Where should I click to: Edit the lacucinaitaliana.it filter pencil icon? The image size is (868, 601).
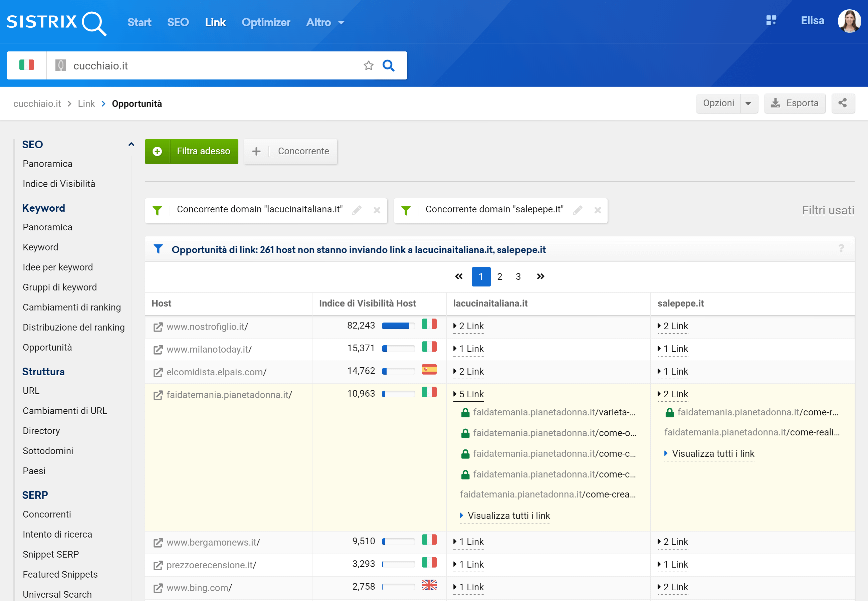pos(357,210)
